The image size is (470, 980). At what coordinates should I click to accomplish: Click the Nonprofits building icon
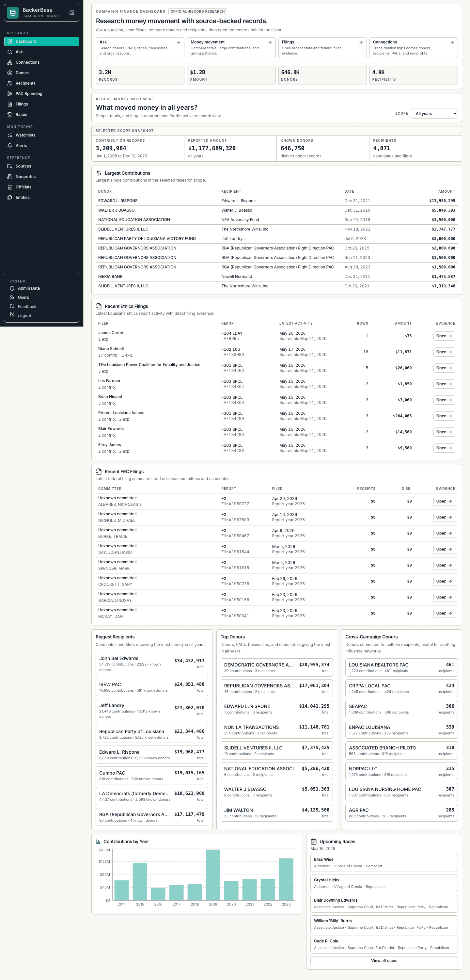(10, 177)
